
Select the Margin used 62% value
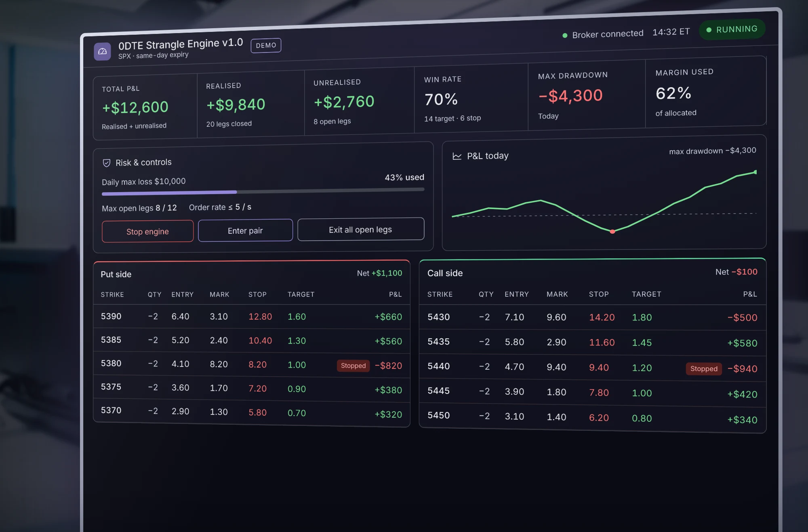(673, 93)
